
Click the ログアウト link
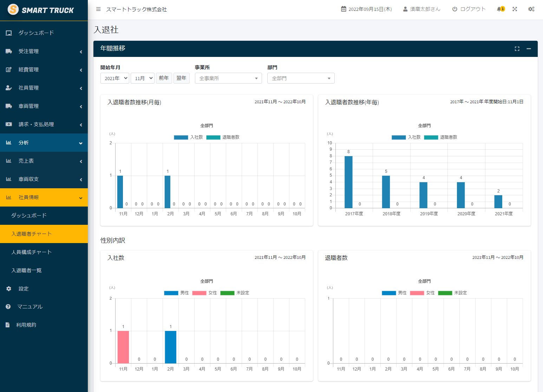coord(469,9)
